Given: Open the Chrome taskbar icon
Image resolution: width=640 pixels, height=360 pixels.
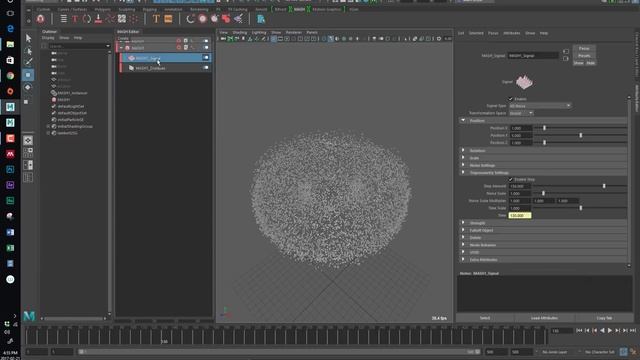Looking at the screenshot, I should click(x=10, y=76).
